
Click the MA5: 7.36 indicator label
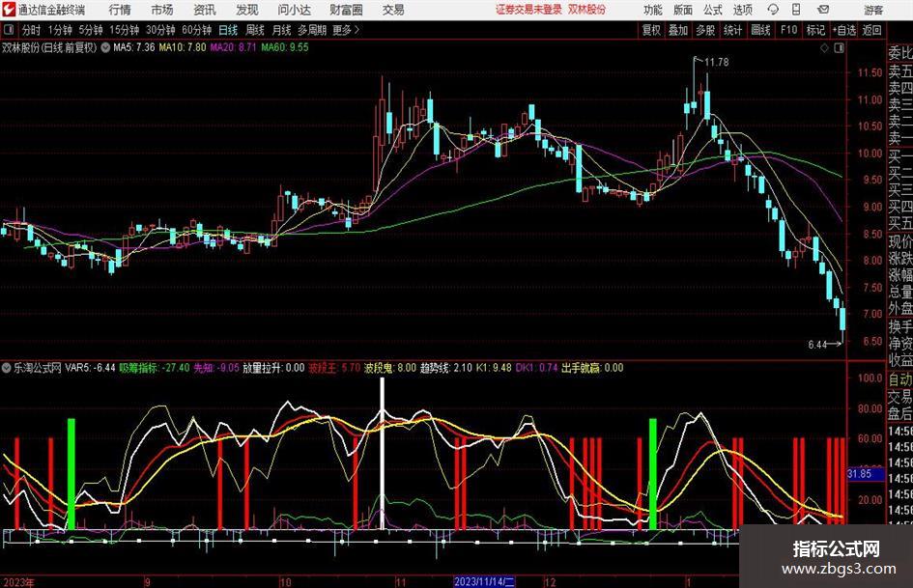point(134,47)
